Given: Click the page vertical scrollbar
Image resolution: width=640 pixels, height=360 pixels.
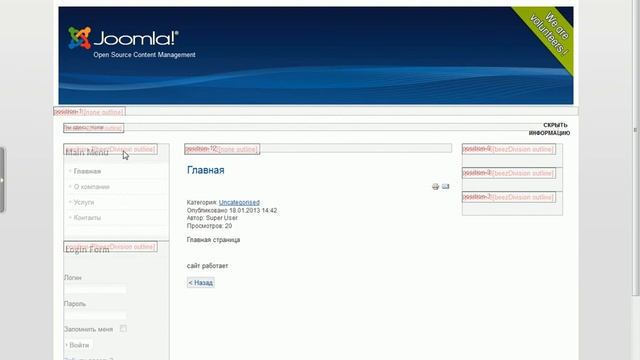Looking at the screenshot, I should coord(635,147).
